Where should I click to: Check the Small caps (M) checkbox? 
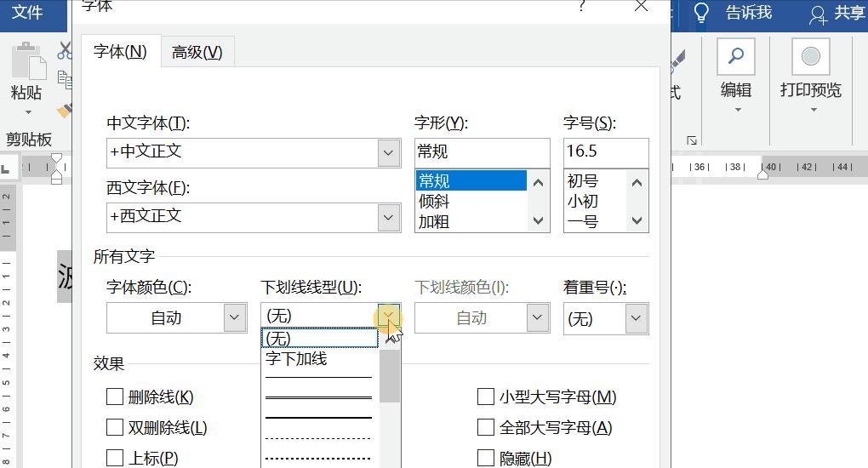pyautogui.click(x=485, y=397)
